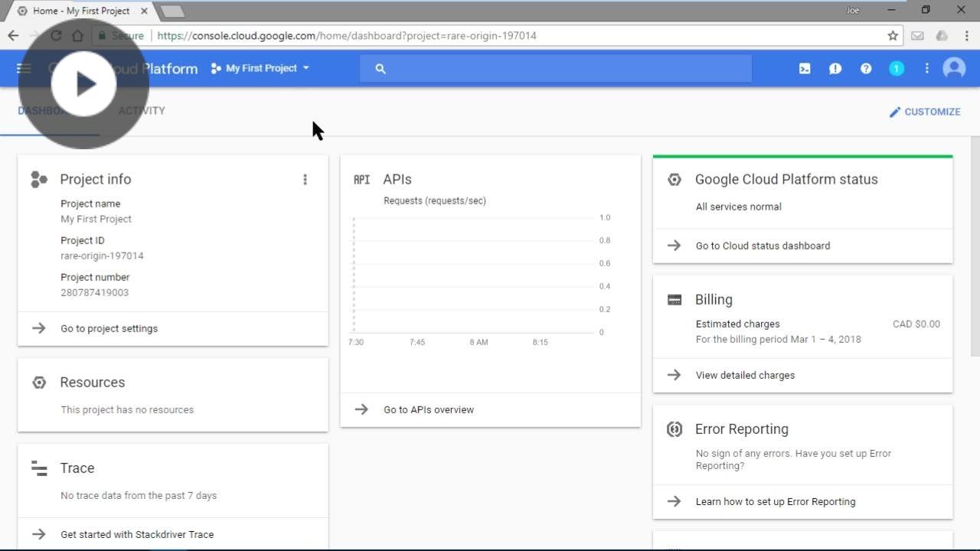Viewport: 980px width, 551px height.
Task: Open the hamburger navigation menu
Action: 24,68
